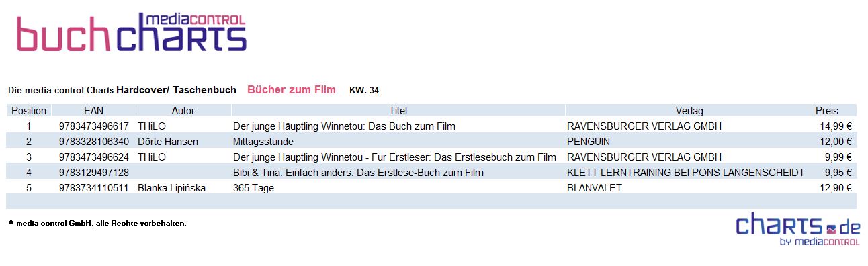Click author Blanka Lipińska

(x=171, y=188)
